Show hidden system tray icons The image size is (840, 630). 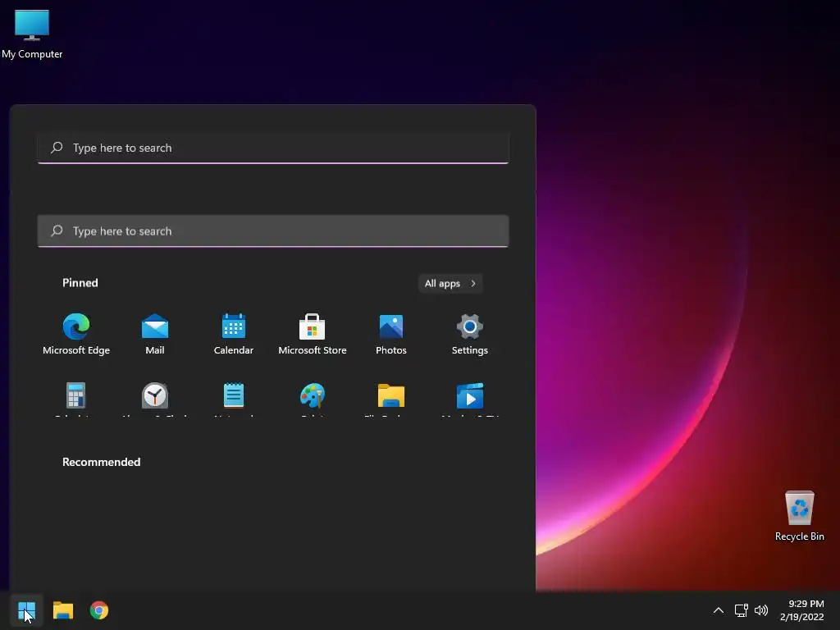pyautogui.click(x=719, y=610)
